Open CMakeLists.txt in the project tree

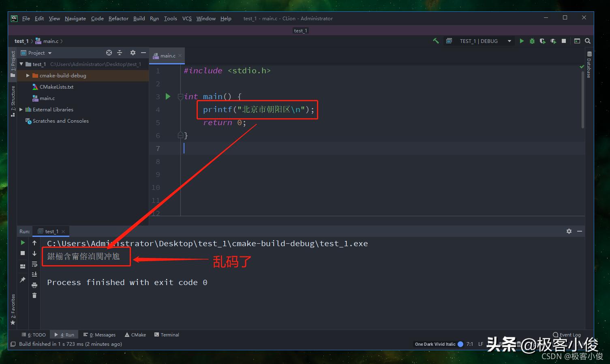(56, 87)
